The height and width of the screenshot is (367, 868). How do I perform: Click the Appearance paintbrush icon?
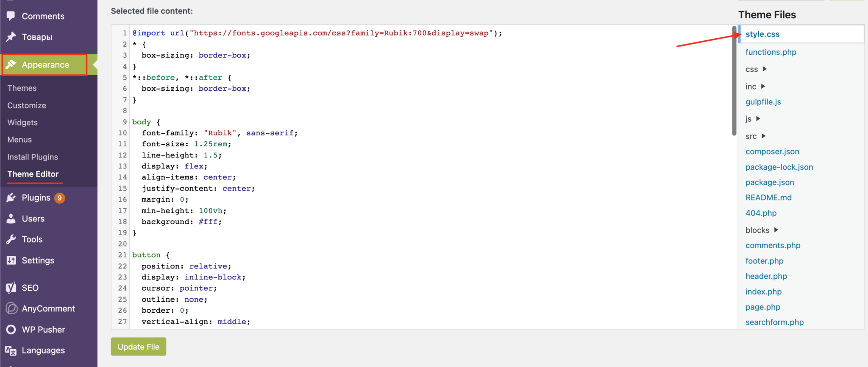coord(12,64)
